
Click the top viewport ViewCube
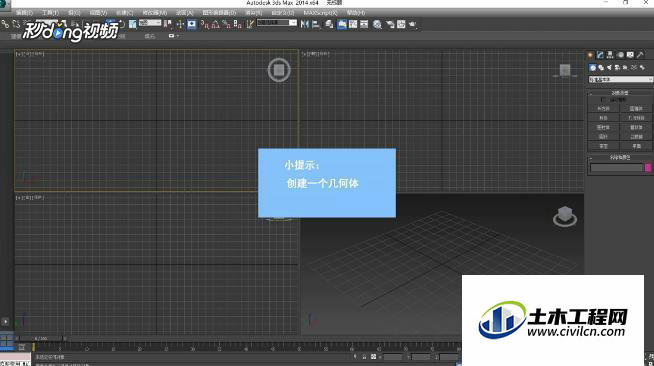click(279, 70)
